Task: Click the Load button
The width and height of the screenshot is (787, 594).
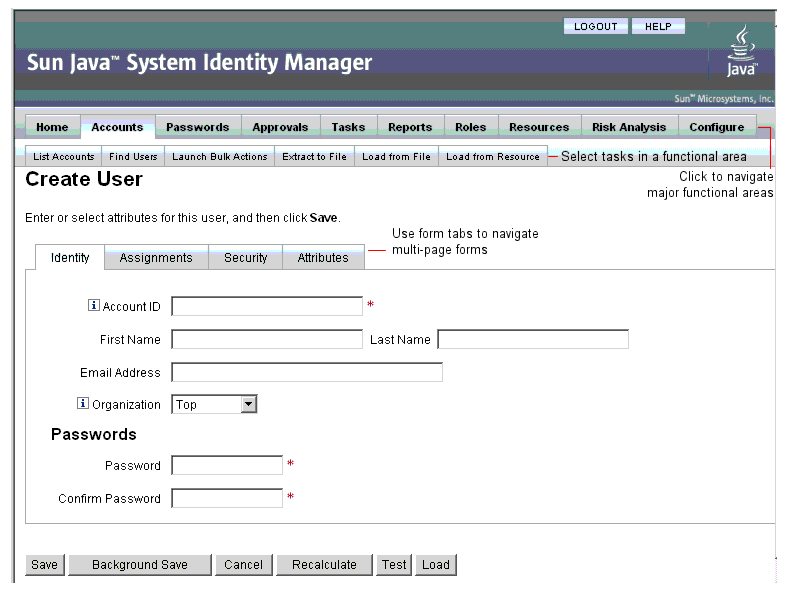Action: (x=436, y=565)
